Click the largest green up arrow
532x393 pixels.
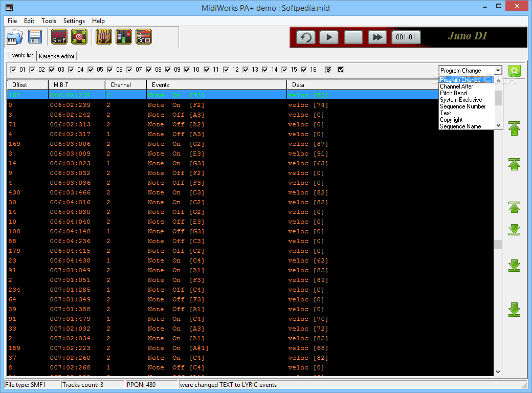tap(515, 128)
